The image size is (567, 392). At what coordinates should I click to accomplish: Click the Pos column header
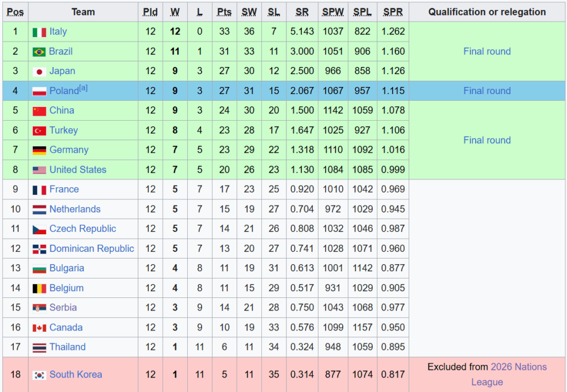[x=15, y=12]
